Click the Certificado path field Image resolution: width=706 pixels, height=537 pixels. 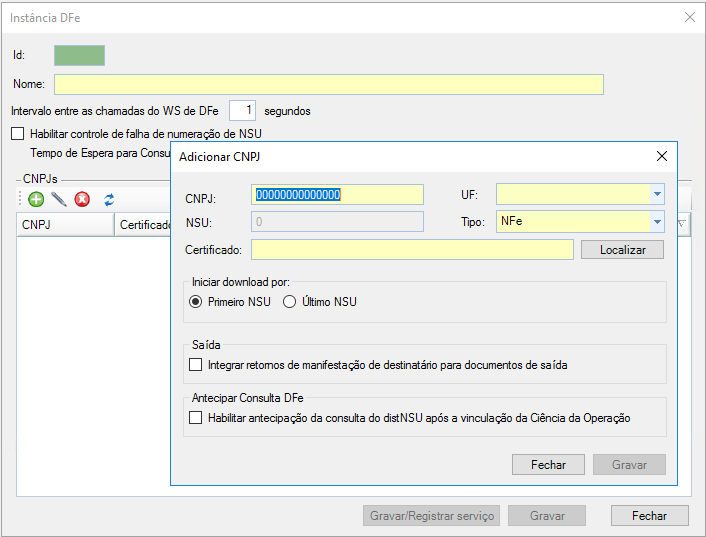coord(412,249)
